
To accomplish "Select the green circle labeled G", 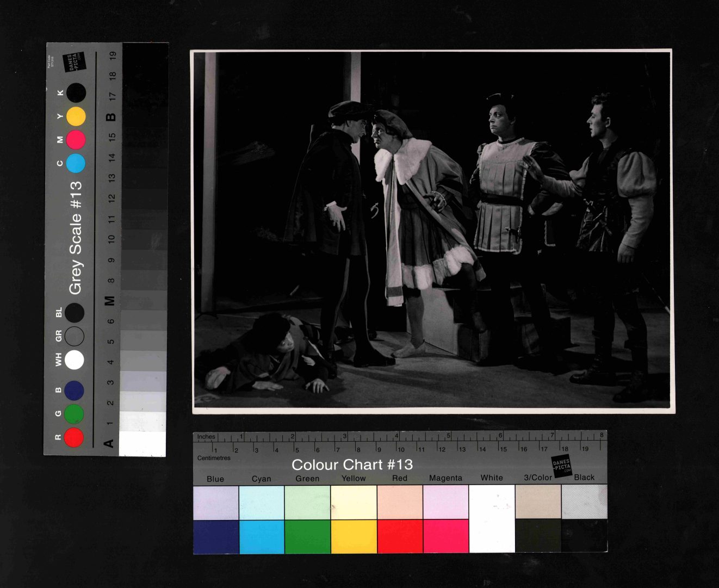I will pos(74,414).
